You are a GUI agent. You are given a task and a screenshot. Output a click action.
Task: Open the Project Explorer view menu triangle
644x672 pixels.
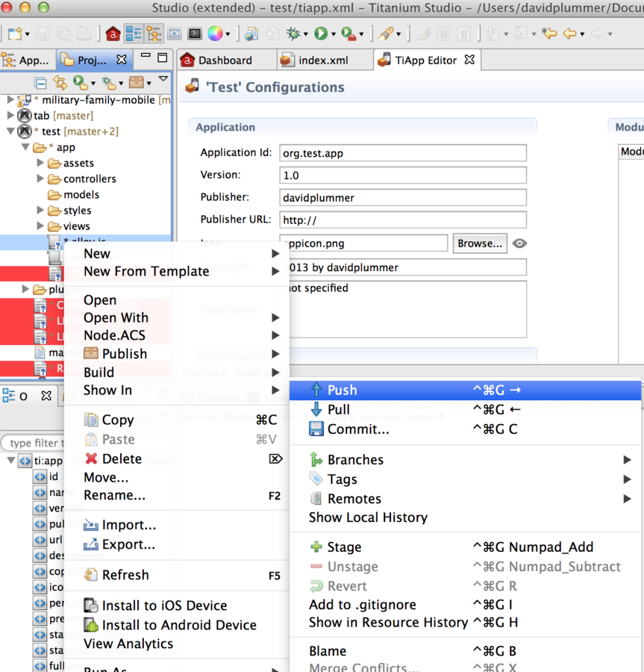coord(163,78)
